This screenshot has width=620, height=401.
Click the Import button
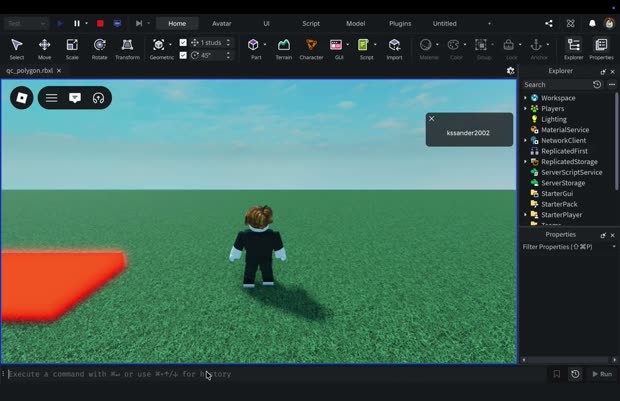pyautogui.click(x=394, y=49)
